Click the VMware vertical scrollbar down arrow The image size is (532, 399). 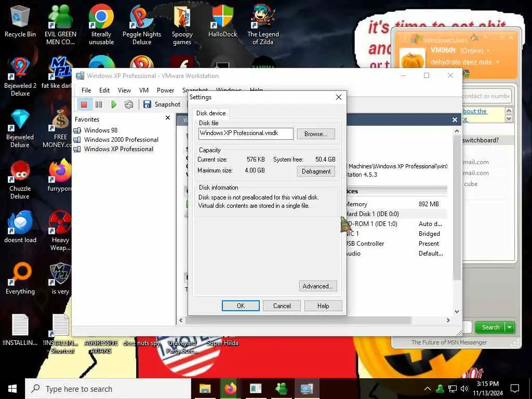457,312
